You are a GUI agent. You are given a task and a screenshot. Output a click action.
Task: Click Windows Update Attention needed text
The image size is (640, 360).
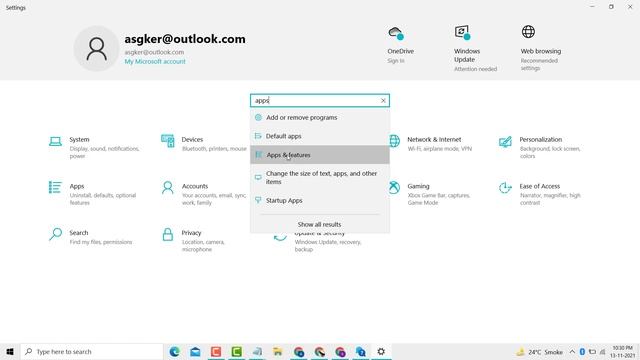point(476,69)
